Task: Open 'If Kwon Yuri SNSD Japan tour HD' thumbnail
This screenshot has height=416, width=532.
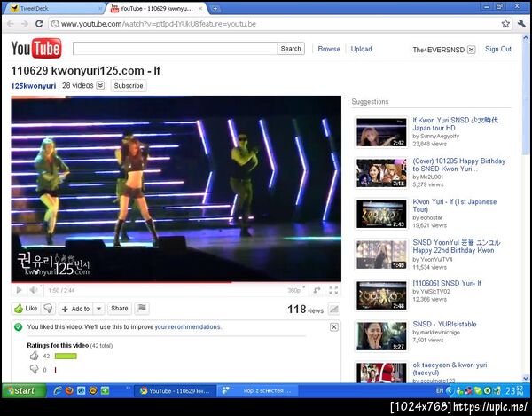Action: tap(381, 132)
